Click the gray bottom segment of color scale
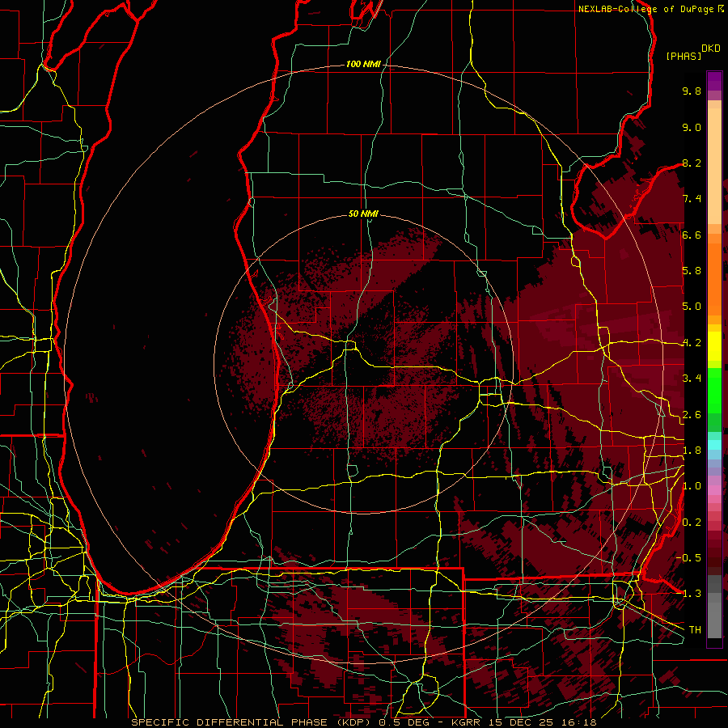 714,616
